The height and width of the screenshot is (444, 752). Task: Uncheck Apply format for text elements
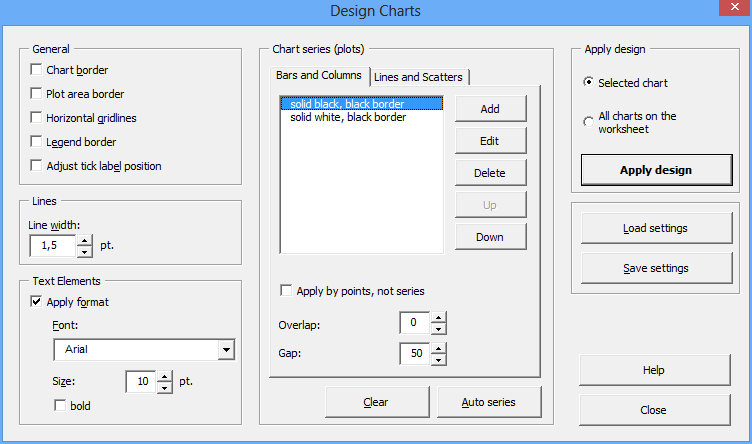tap(36, 302)
